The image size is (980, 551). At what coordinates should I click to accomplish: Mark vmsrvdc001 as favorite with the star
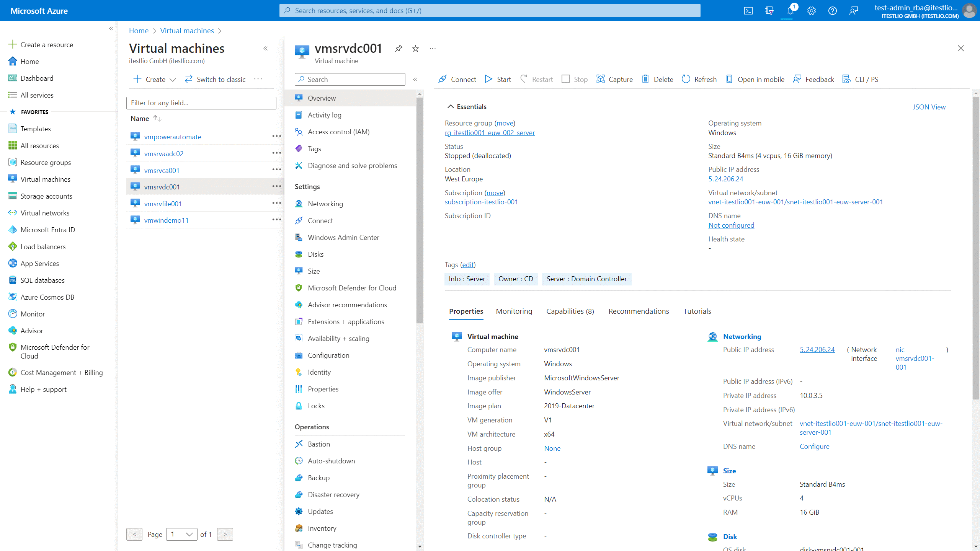[415, 48]
